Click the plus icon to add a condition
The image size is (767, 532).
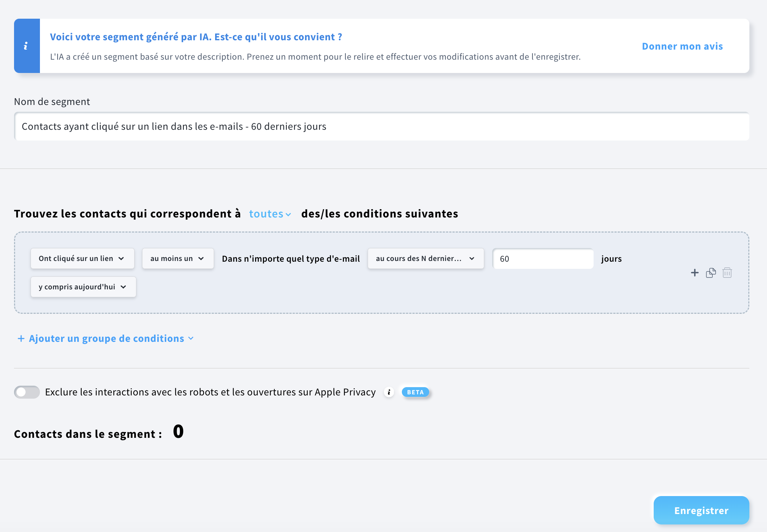[695, 273]
